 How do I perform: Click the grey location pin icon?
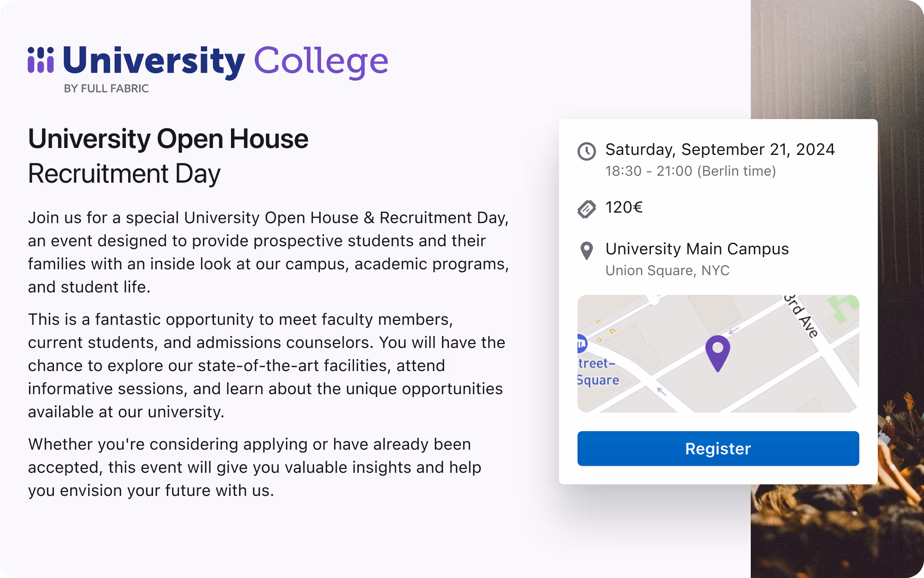pyautogui.click(x=586, y=250)
